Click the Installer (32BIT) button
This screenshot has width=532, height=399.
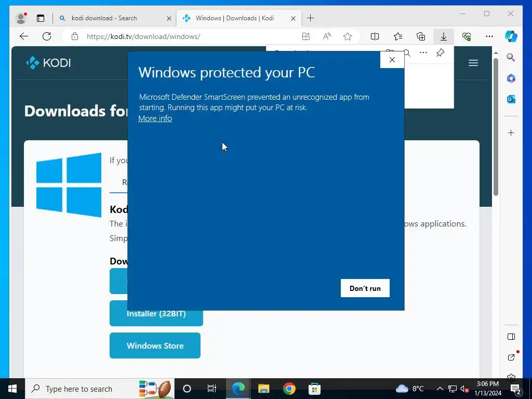[x=156, y=313]
